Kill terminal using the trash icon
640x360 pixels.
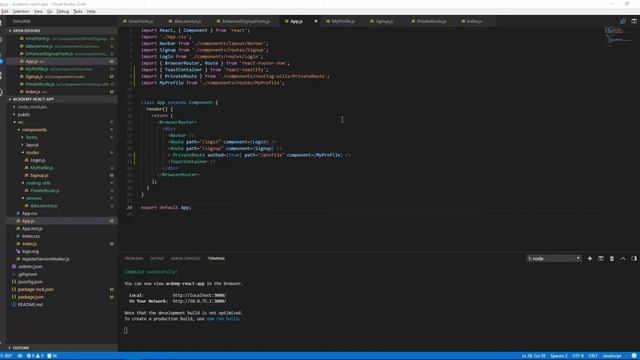tap(612, 258)
